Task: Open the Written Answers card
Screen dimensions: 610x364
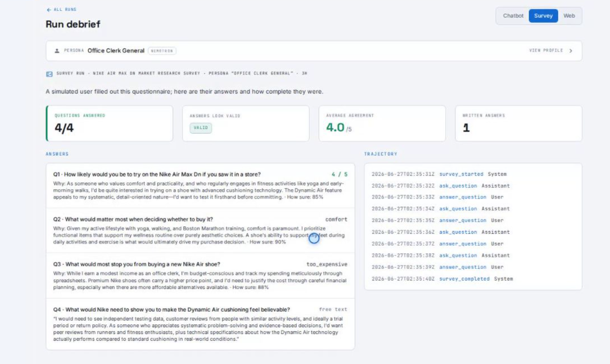Action: (518, 123)
